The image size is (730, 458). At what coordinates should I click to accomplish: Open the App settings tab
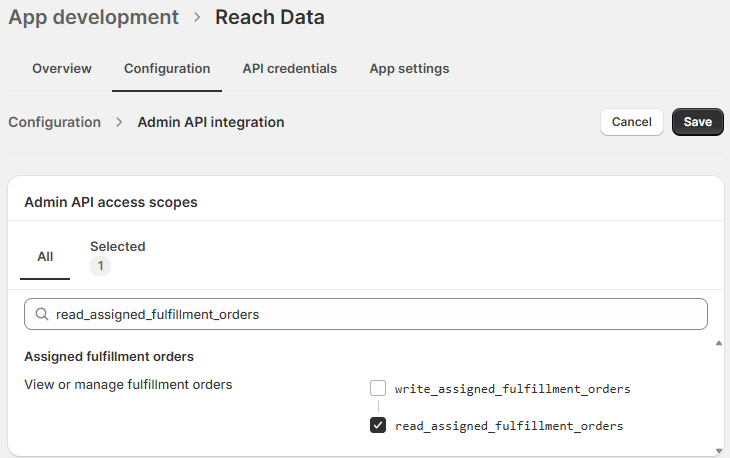(409, 69)
